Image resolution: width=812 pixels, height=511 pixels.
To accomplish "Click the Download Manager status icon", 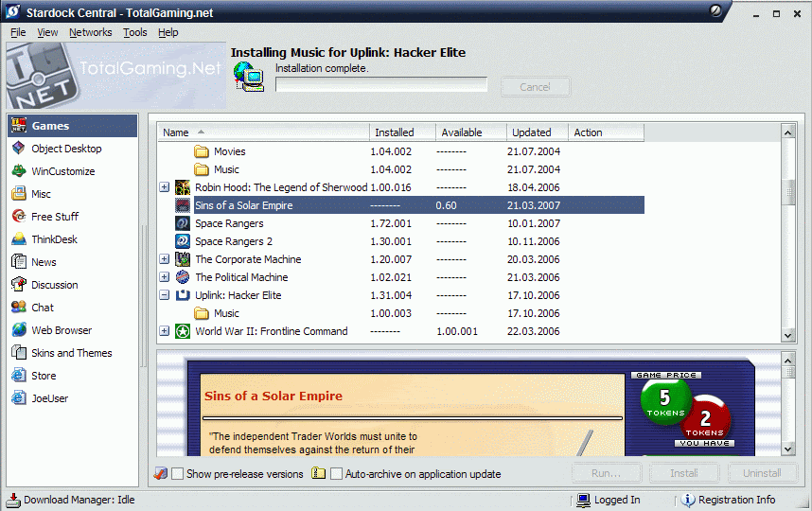I will tap(13, 501).
